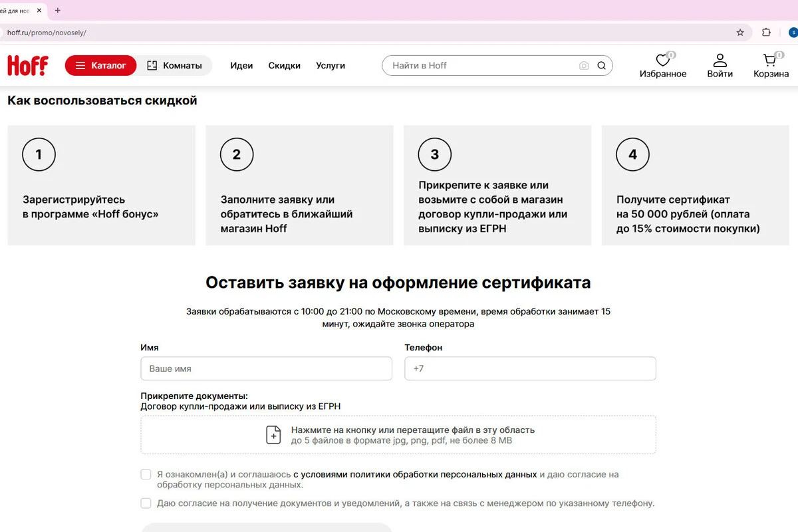Viewport: 798px width, 532px height.
Task: Click the Hoff logo
Action: 28,65
